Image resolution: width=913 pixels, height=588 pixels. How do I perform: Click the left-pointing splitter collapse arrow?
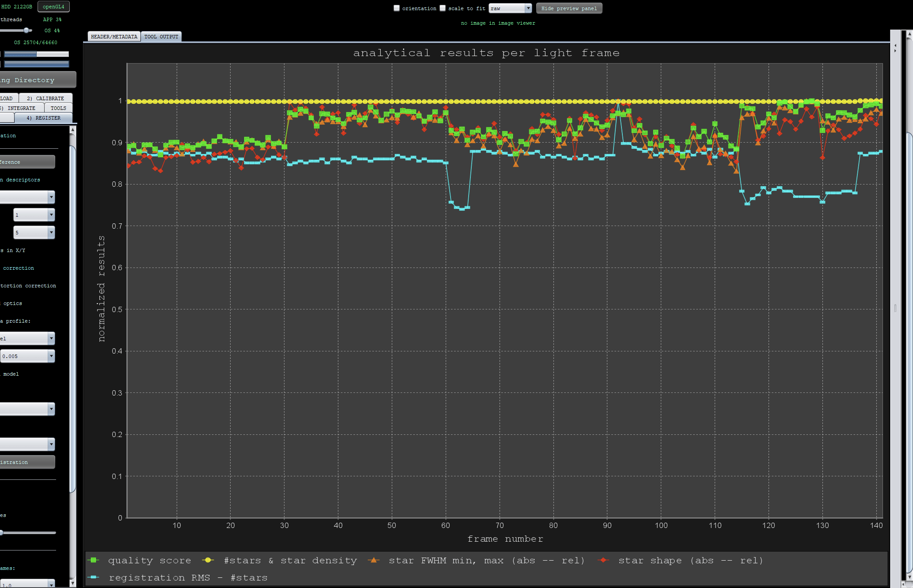point(895,45)
